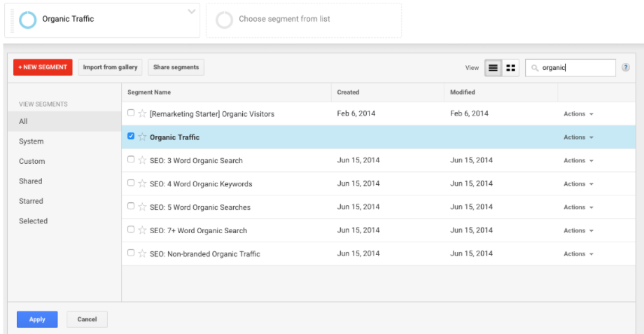Star the SEO: 7+ Word Organic Search segment

pyautogui.click(x=142, y=230)
